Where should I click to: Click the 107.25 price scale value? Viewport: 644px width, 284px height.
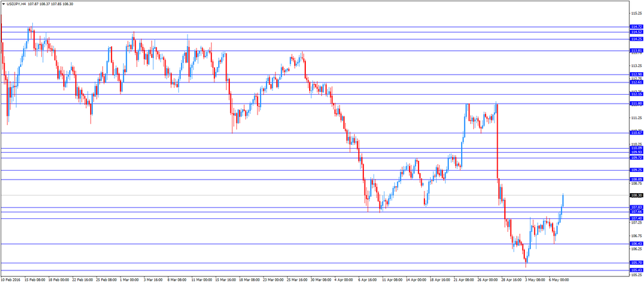637,223
